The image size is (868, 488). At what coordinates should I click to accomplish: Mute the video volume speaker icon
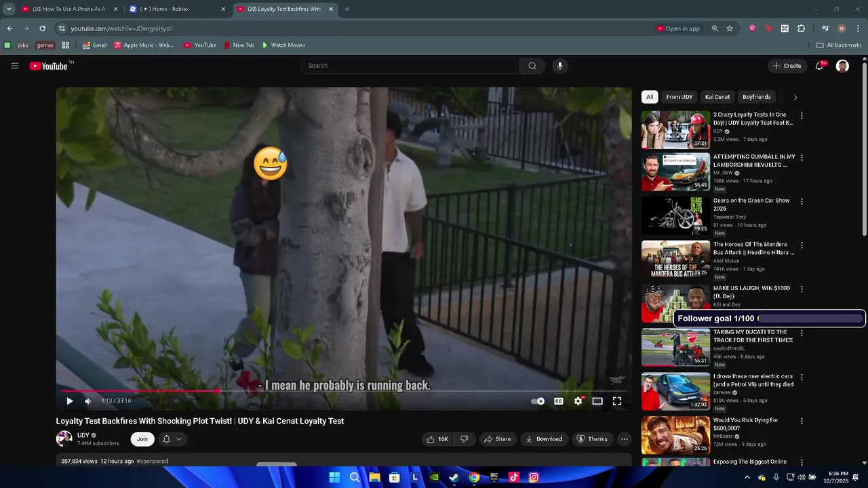point(87,401)
